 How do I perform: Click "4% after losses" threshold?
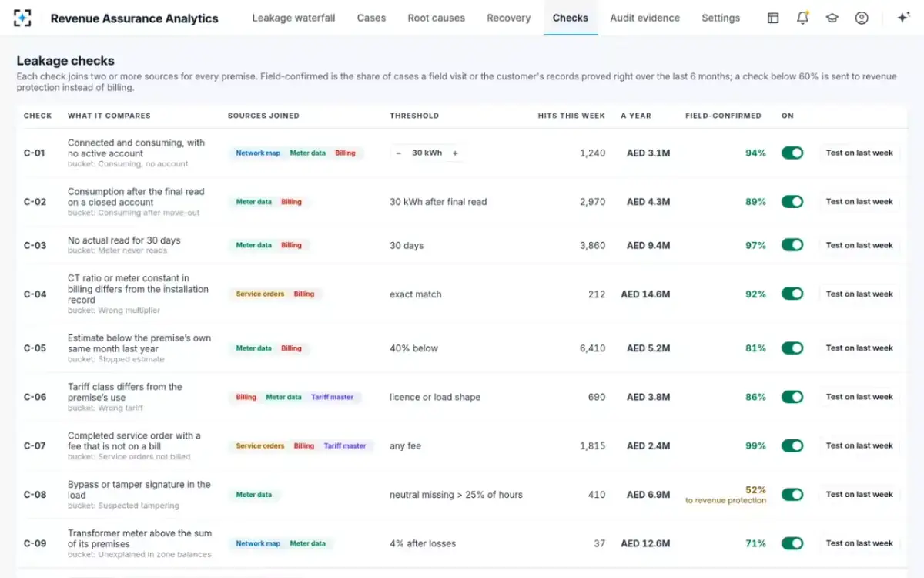[423, 543]
